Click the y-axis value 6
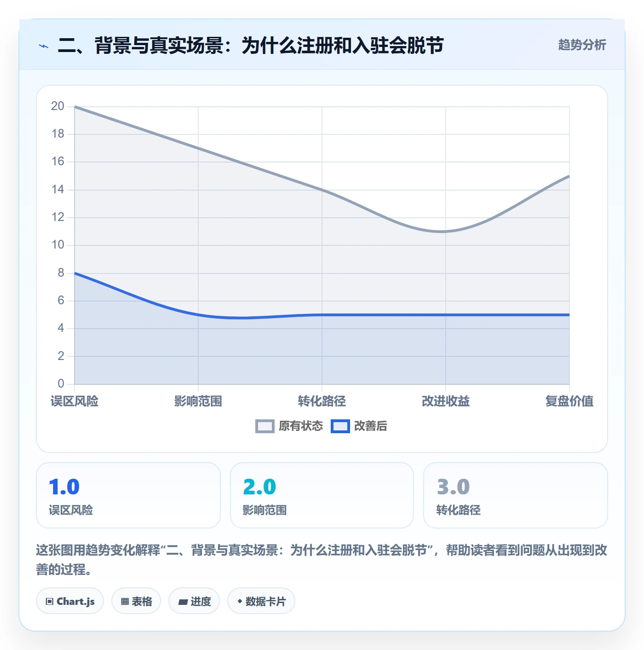Image resolution: width=644 pixels, height=650 pixels. point(61,301)
